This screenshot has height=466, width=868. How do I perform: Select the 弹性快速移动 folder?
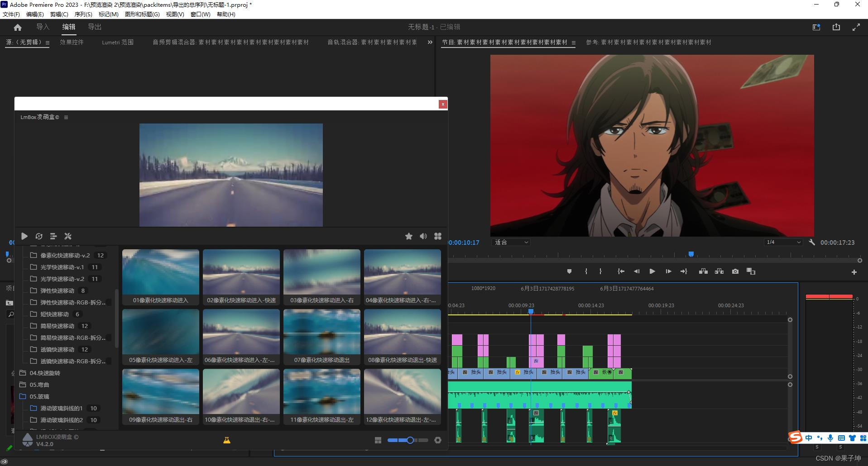58,290
